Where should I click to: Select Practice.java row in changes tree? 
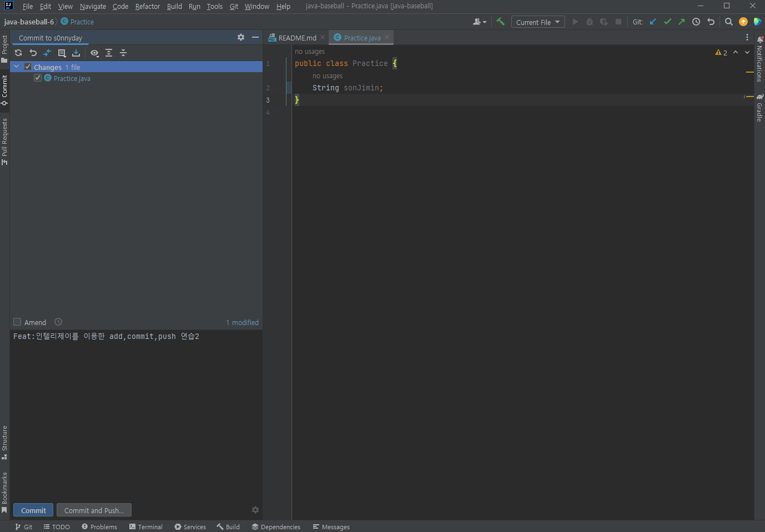[x=136, y=78]
